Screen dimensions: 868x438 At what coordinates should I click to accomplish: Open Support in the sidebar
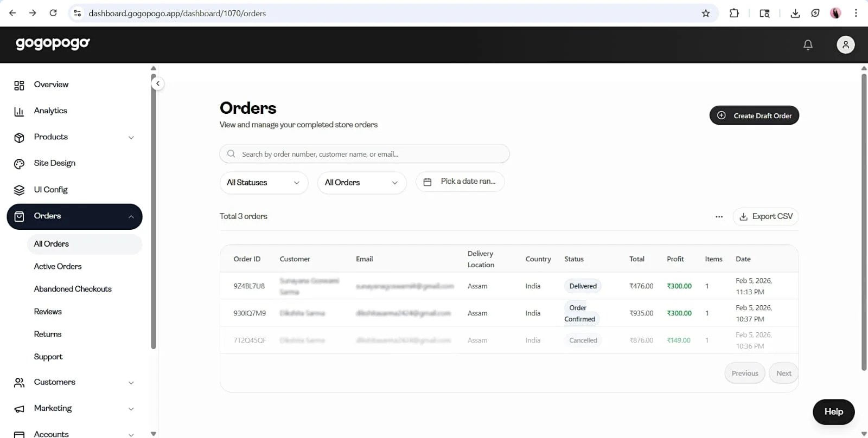point(48,357)
